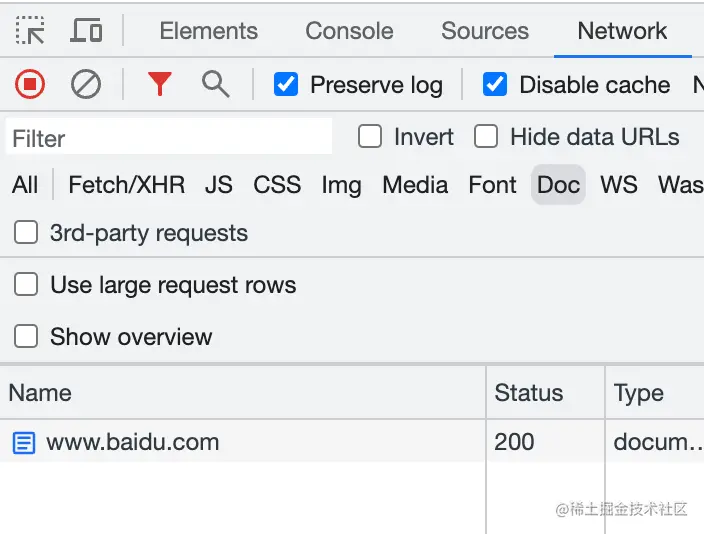Check Hide data URLs
Screen dimensions: 704x534
[x=486, y=137]
